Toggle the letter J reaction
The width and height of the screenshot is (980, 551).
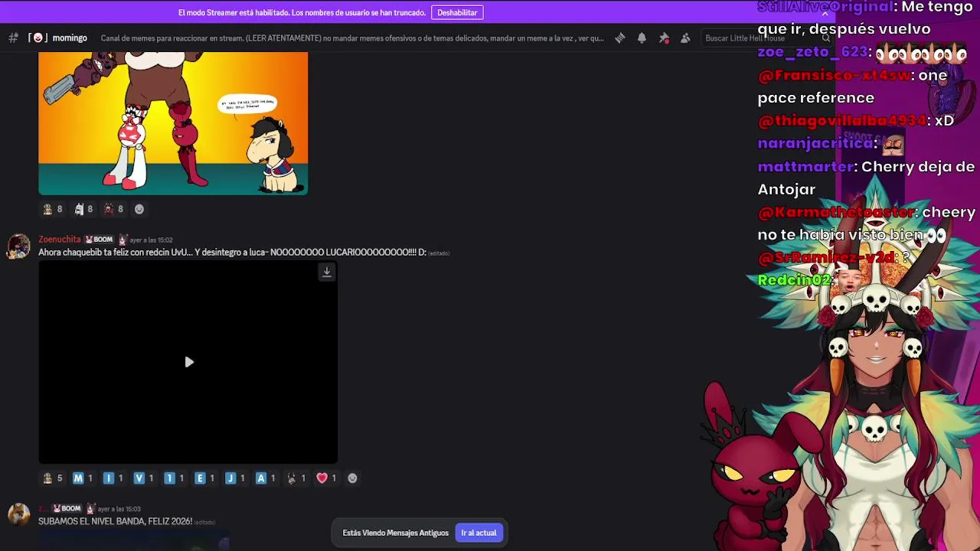pos(236,478)
